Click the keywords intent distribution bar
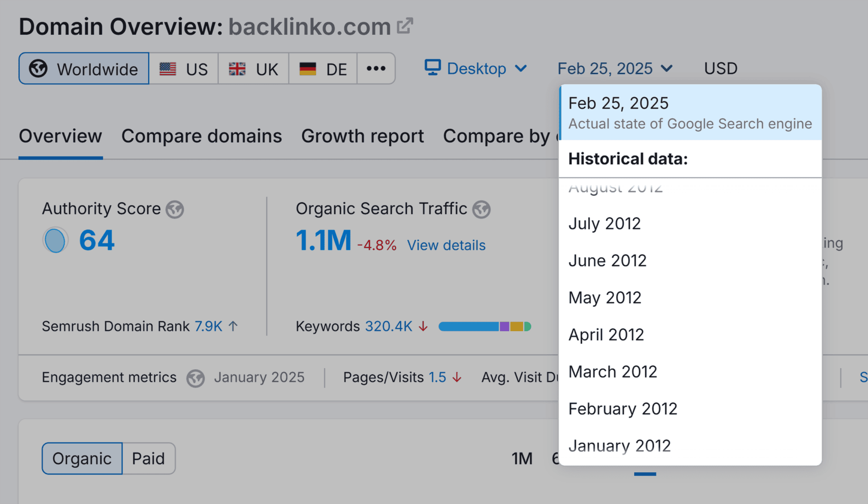This screenshot has height=504, width=868. [x=484, y=326]
